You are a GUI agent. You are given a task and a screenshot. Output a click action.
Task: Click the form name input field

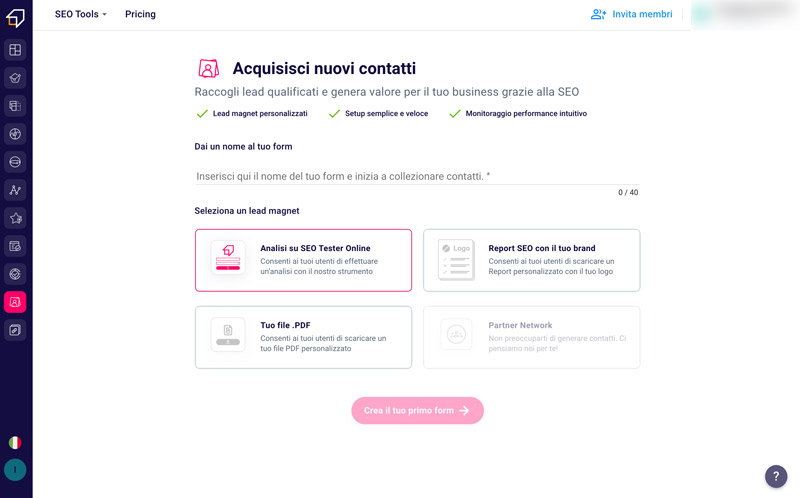pyautogui.click(x=417, y=176)
